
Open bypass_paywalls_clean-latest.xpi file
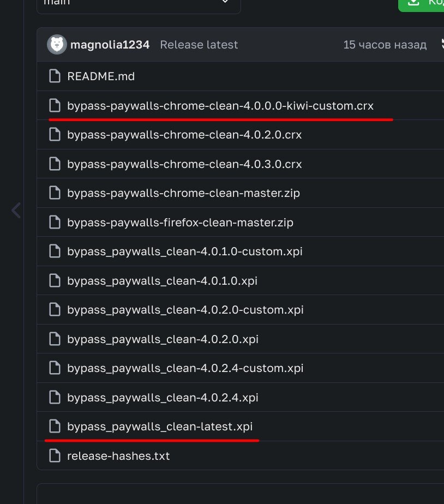point(160,427)
